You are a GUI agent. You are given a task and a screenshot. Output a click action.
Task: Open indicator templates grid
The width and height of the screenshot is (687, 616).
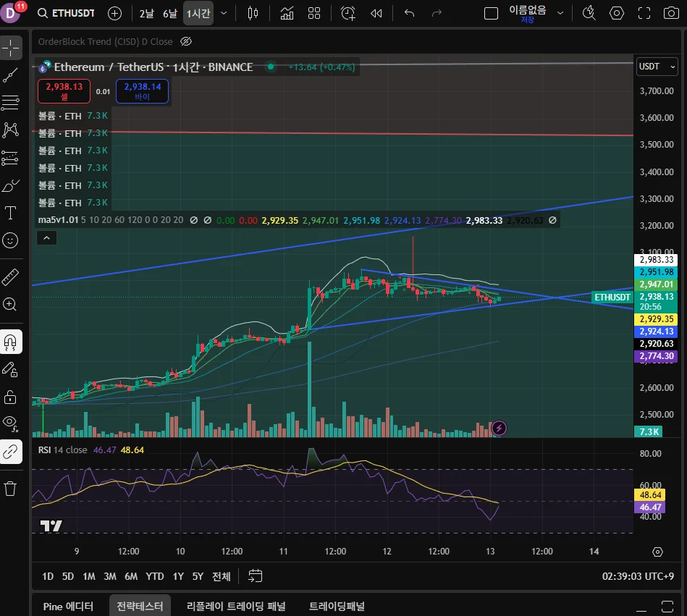[314, 13]
